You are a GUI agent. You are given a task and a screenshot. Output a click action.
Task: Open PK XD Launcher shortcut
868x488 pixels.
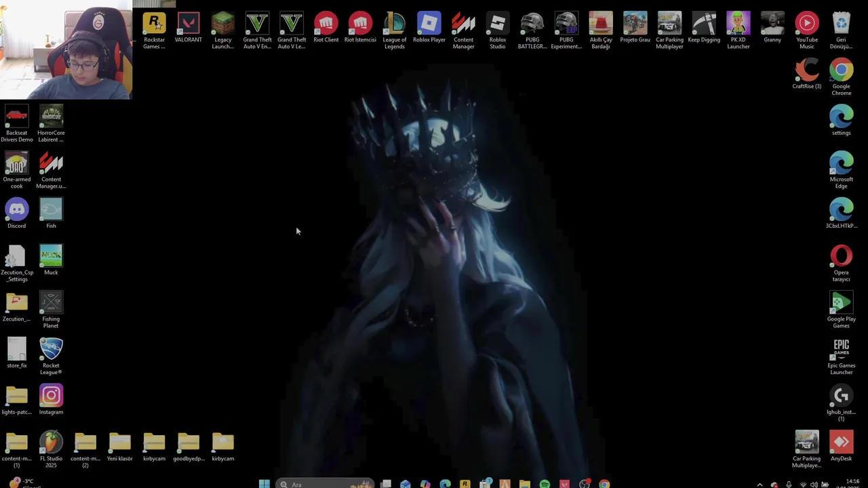coord(738,30)
